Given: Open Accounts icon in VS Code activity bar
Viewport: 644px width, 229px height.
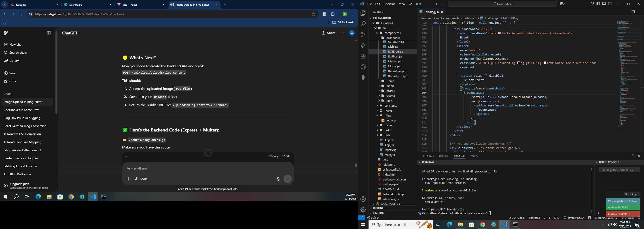Looking at the screenshot, I should pos(363,199).
